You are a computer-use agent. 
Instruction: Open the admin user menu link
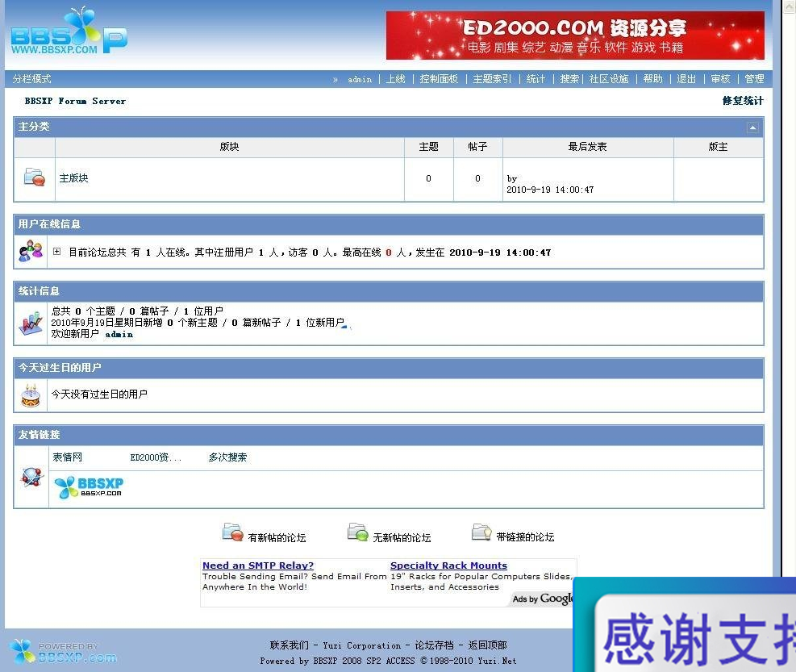360,79
